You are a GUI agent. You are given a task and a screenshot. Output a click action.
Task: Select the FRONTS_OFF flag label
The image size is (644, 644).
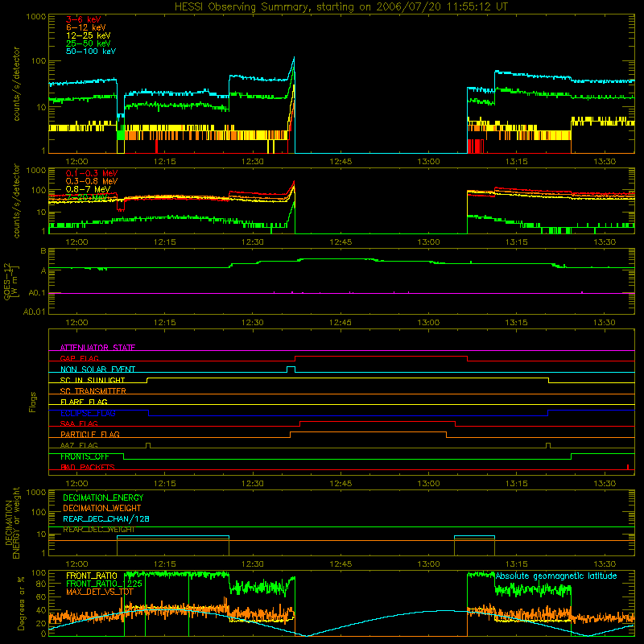[x=85, y=456]
